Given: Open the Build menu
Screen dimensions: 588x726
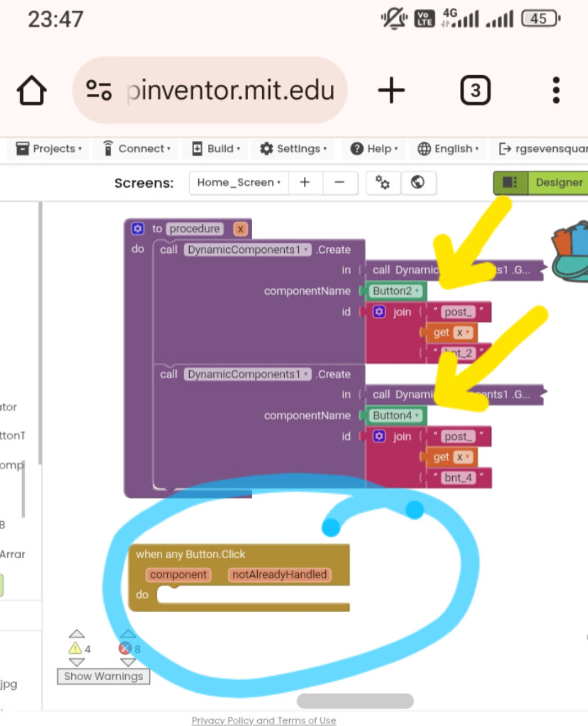Looking at the screenshot, I should [216, 149].
